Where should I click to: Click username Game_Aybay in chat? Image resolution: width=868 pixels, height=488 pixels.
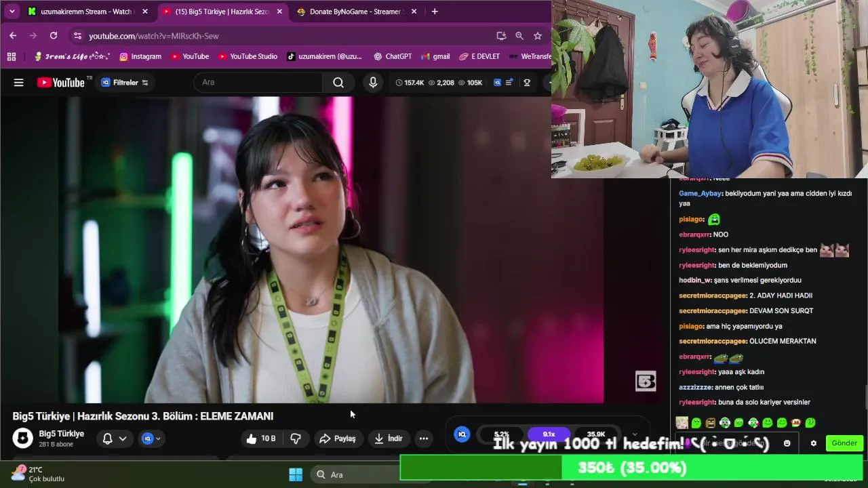[700, 194]
